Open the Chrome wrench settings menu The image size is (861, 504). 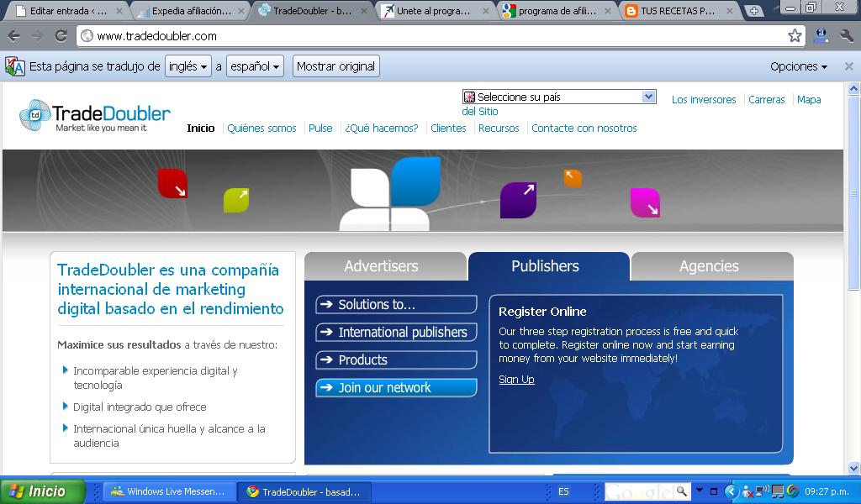(846, 36)
